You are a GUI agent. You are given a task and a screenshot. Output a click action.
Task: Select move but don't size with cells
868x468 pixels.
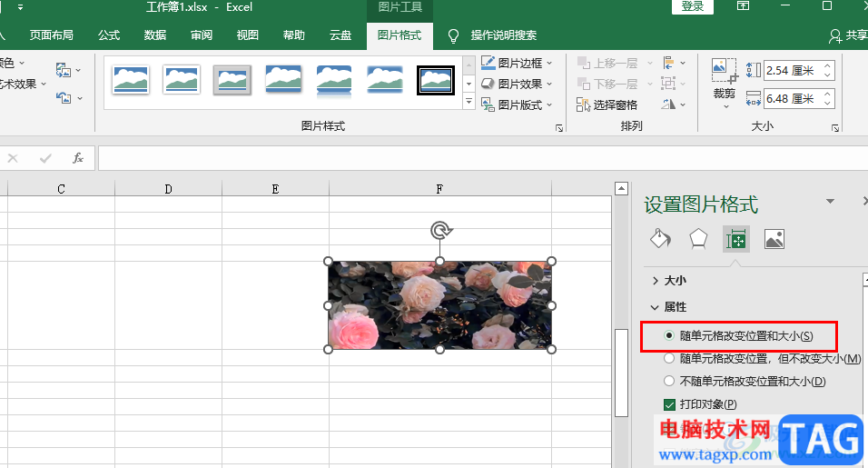(x=669, y=358)
